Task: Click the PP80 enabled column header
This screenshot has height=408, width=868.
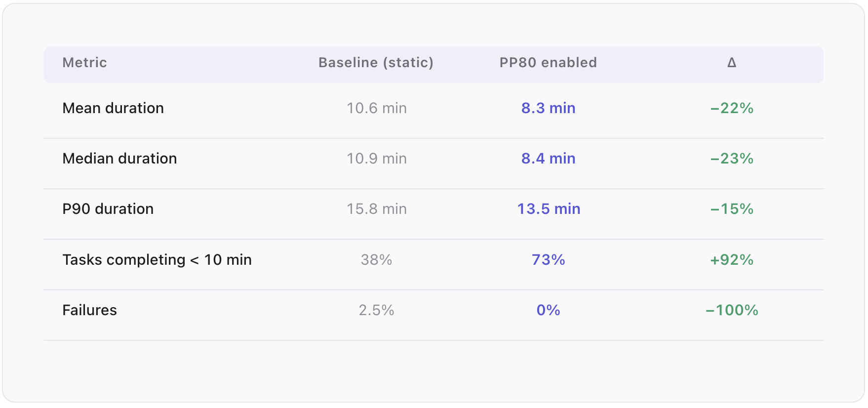Action: [548, 63]
